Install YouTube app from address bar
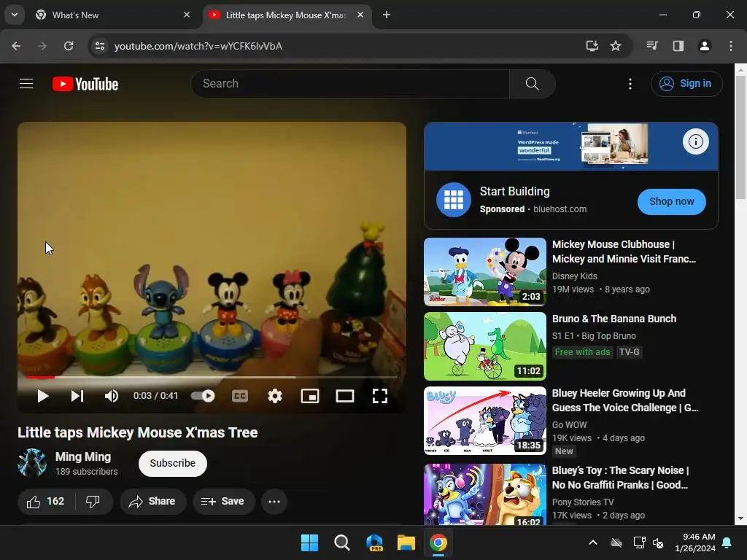Viewport: 747px width, 560px height. [592, 46]
